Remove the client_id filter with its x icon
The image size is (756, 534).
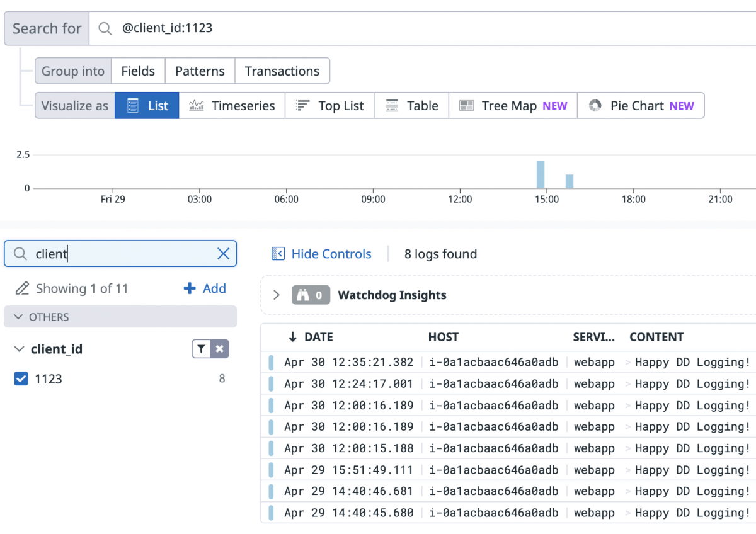point(219,348)
